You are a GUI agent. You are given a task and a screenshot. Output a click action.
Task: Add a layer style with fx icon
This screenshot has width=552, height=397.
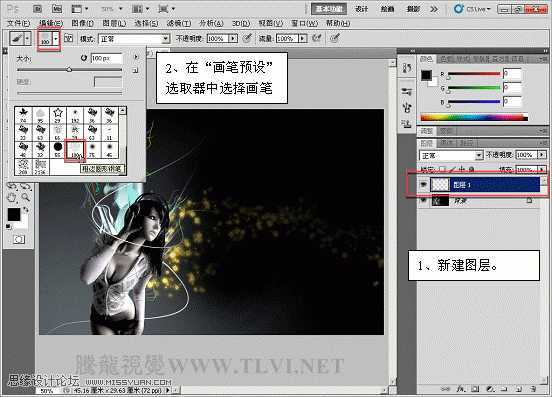tap(461, 389)
